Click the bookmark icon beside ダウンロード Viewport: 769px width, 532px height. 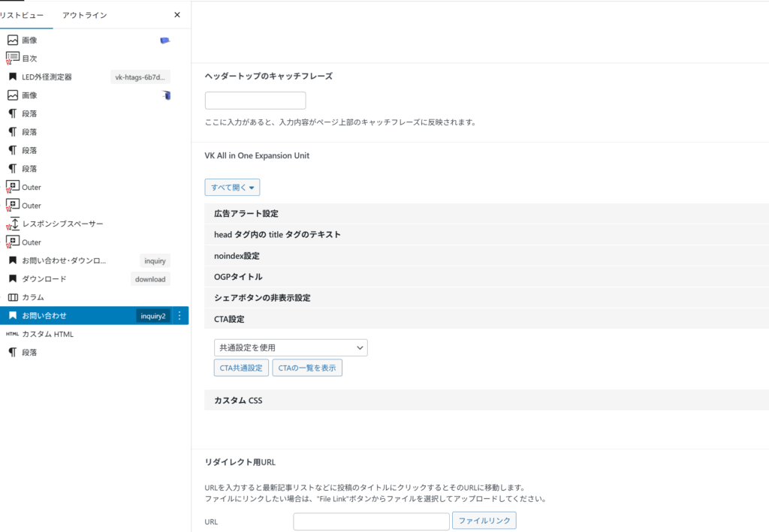[13, 278]
